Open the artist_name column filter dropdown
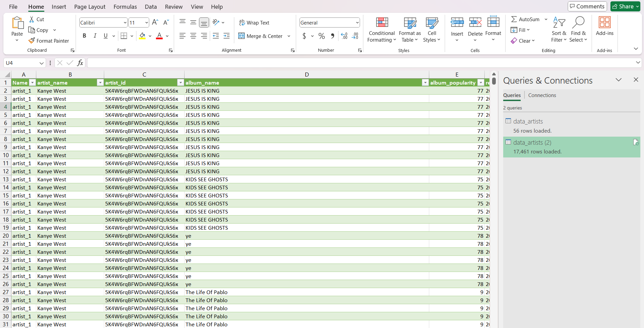Image resolution: width=644 pixels, height=328 pixels. (x=100, y=83)
